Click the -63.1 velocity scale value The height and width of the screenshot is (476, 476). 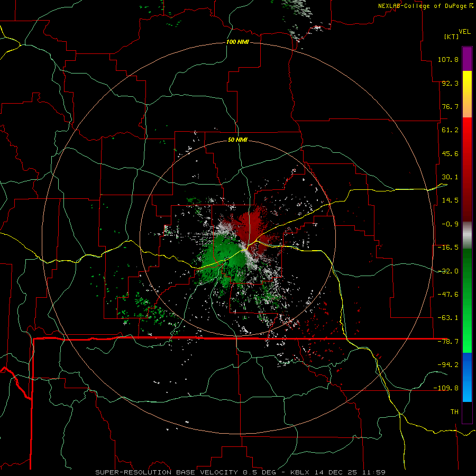[448, 318]
